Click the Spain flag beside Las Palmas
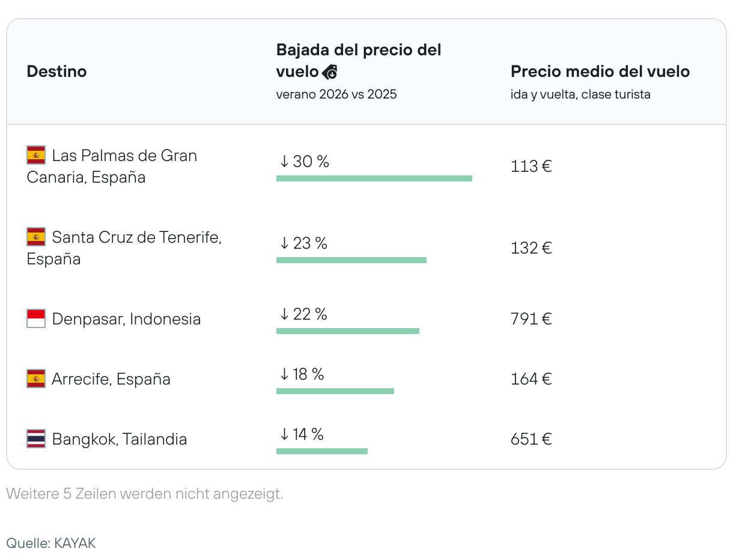The width and height of the screenshot is (733, 560). pyautogui.click(x=36, y=155)
